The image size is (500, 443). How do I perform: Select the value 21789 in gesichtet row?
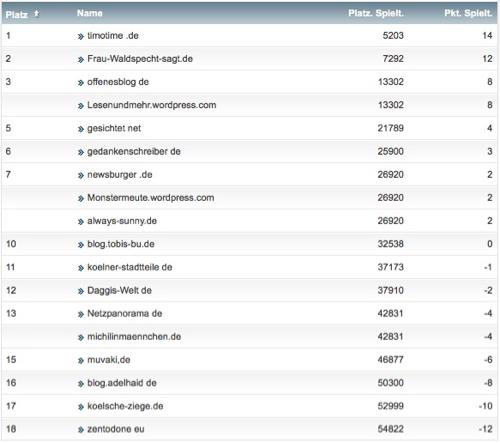coord(391,128)
